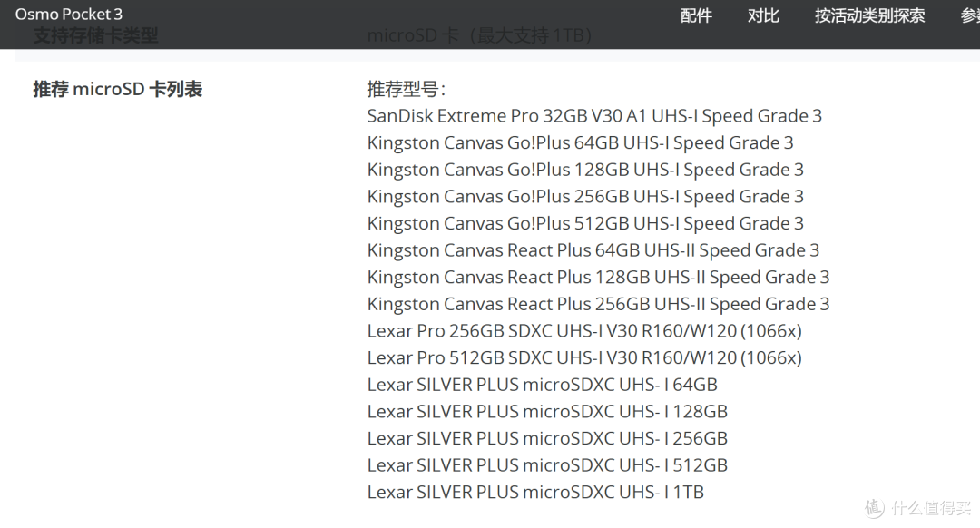Select 按活动类别探索 in top navigation
980x528 pixels.
tap(869, 15)
